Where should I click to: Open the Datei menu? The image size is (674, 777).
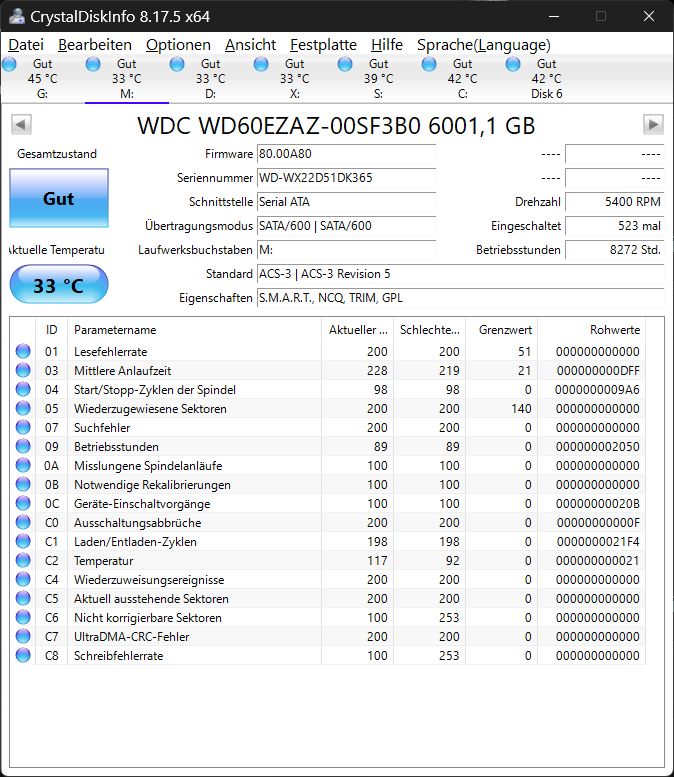[x=26, y=45]
